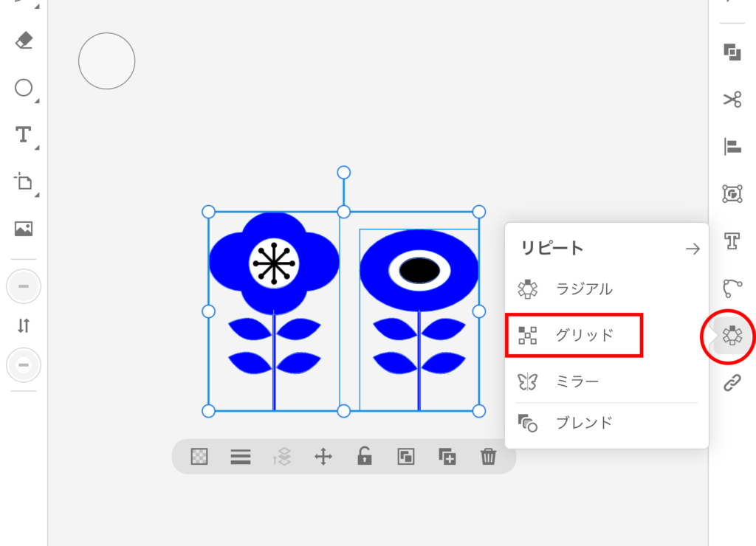
Task: Open the upper fill color swatch
Action: [24, 286]
